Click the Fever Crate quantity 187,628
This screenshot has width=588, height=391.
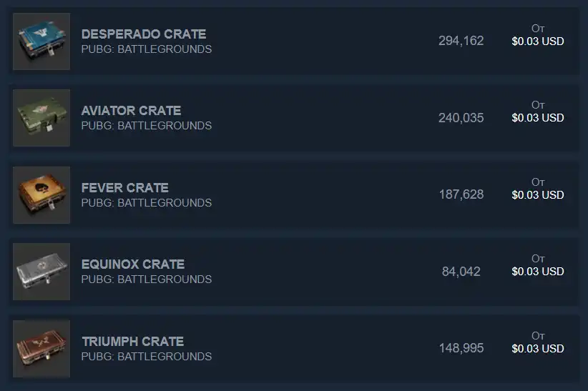point(461,195)
